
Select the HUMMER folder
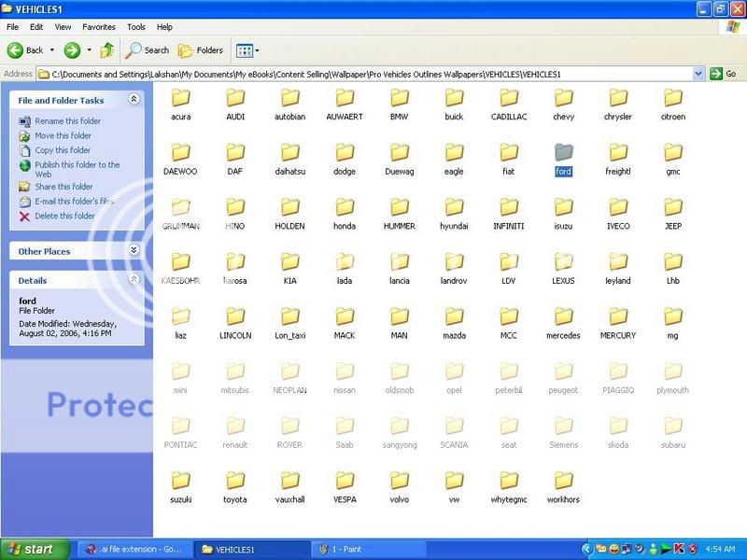pyautogui.click(x=400, y=215)
